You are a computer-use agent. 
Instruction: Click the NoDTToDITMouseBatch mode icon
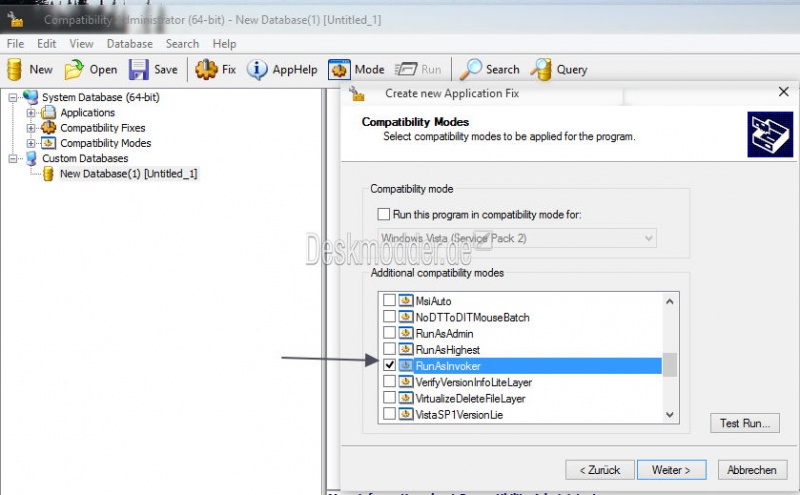pos(406,317)
